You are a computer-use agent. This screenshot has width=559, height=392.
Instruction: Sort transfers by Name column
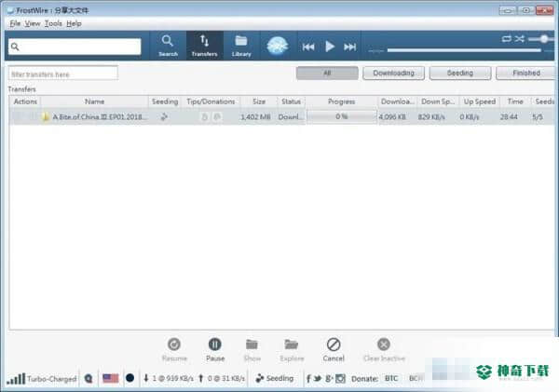click(94, 101)
